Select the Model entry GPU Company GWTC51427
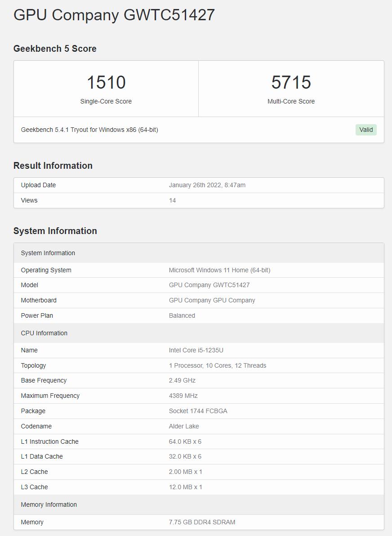Screen dimensions: 392x536 click(x=209, y=285)
